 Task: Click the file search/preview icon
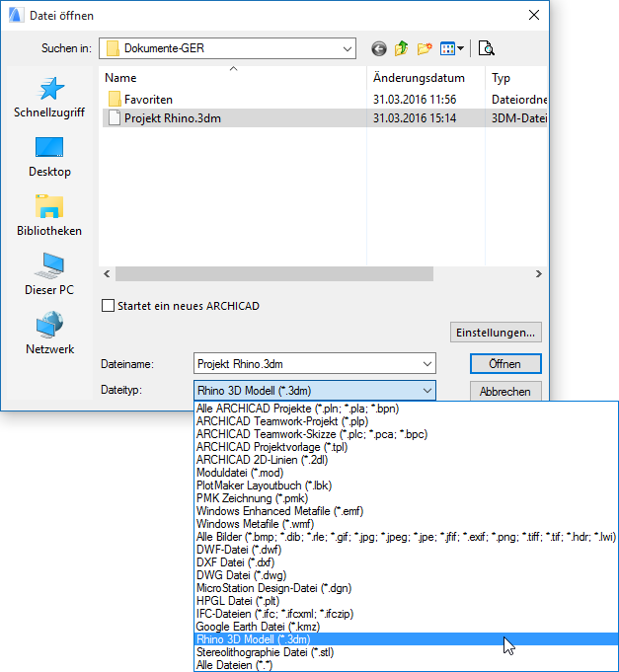[486, 48]
